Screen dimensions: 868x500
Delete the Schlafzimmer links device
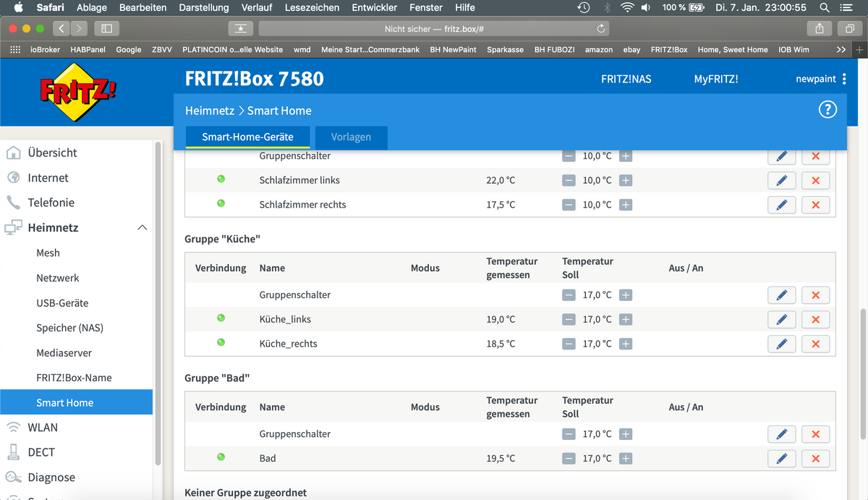point(816,180)
